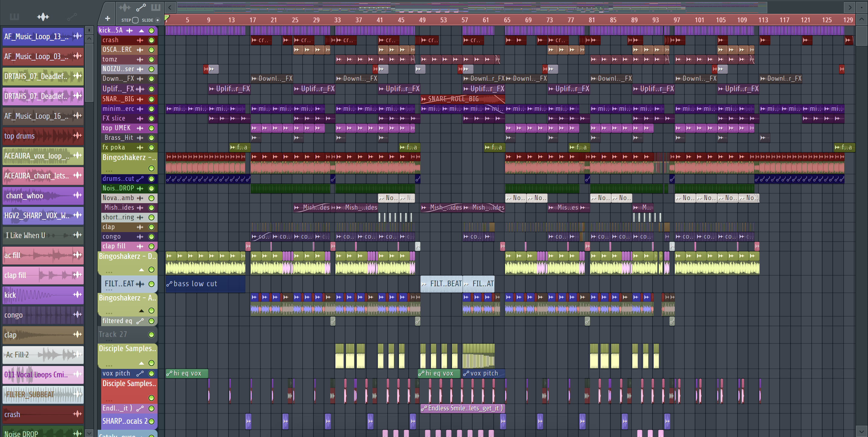Viewport: 868px width, 437px height.
Task: Mute the tomz track
Action: 152,60
